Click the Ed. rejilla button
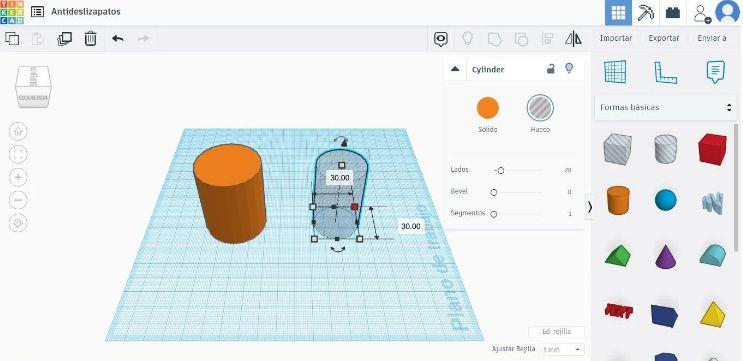This screenshot has height=361, width=743. 556,332
